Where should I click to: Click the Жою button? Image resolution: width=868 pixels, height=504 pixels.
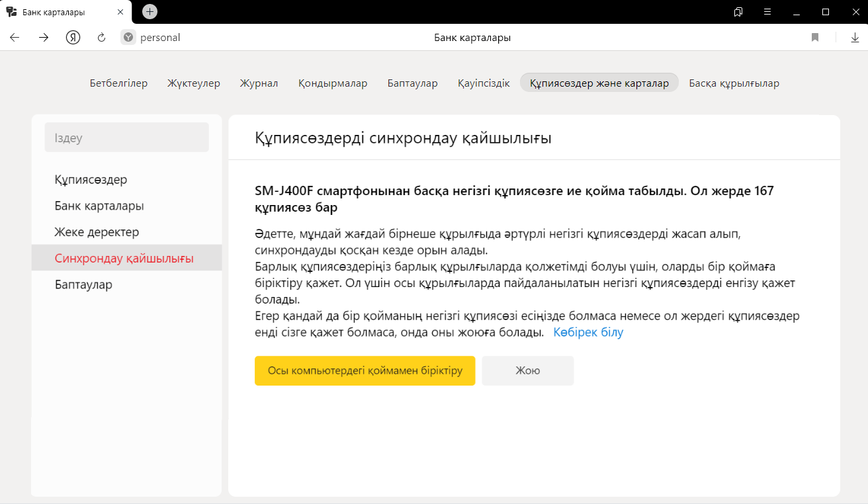(527, 370)
